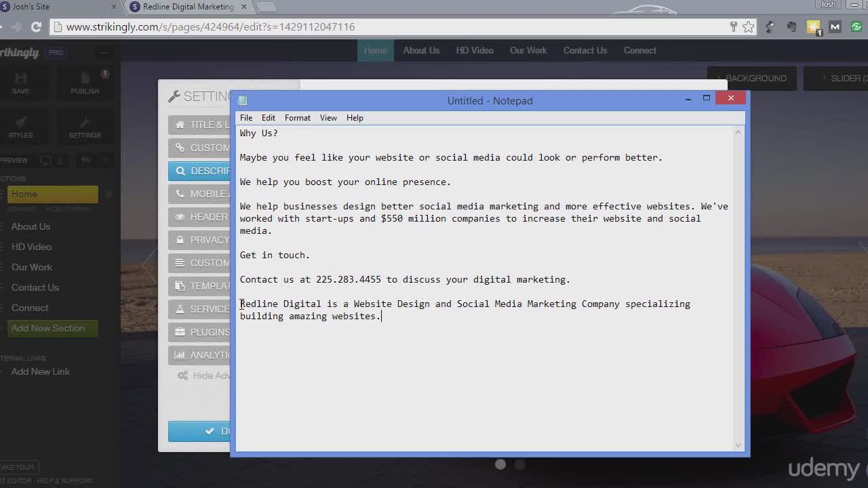This screenshot has height=488, width=868.
Task: Select Our Work section in sidebar
Action: pos(31,268)
